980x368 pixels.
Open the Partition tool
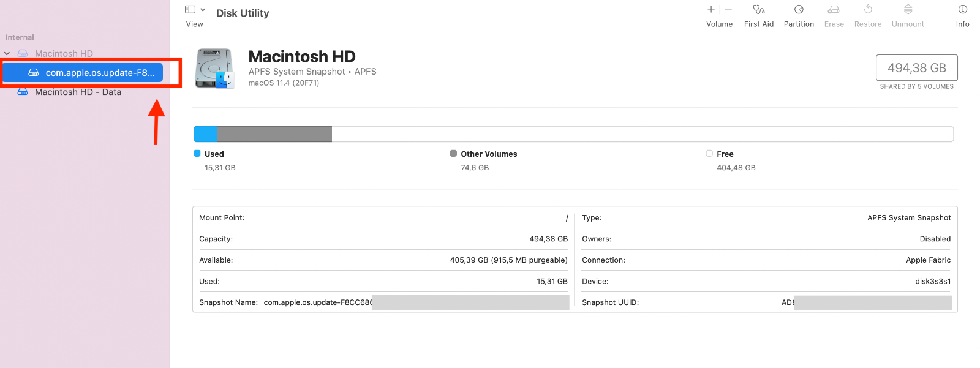click(799, 9)
